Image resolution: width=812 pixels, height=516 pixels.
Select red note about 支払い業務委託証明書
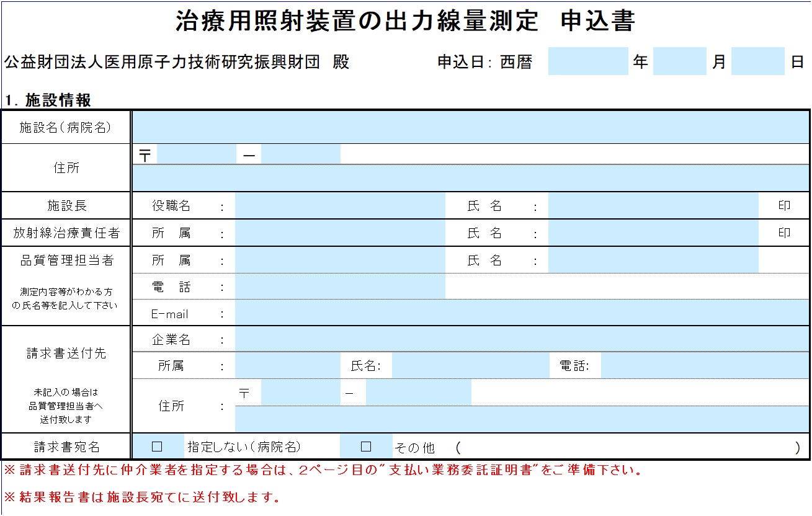coord(323,470)
